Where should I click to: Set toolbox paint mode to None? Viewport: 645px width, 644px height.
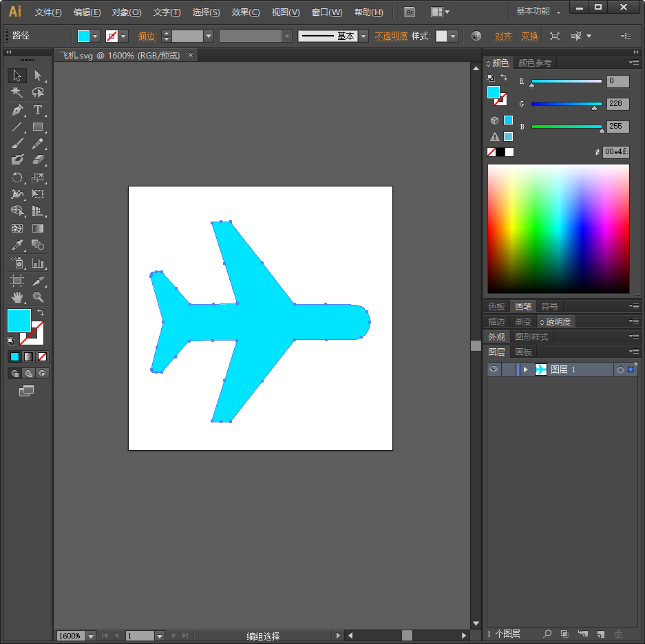coord(42,357)
